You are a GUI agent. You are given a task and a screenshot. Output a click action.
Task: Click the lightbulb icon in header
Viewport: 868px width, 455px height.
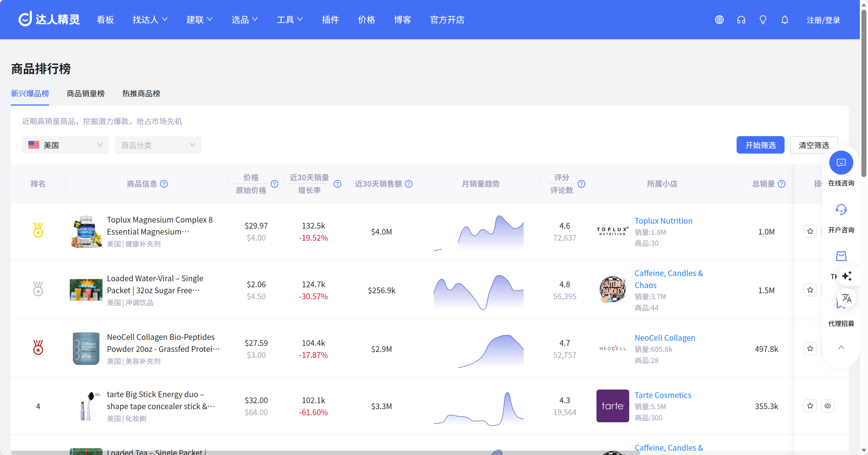(763, 20)
